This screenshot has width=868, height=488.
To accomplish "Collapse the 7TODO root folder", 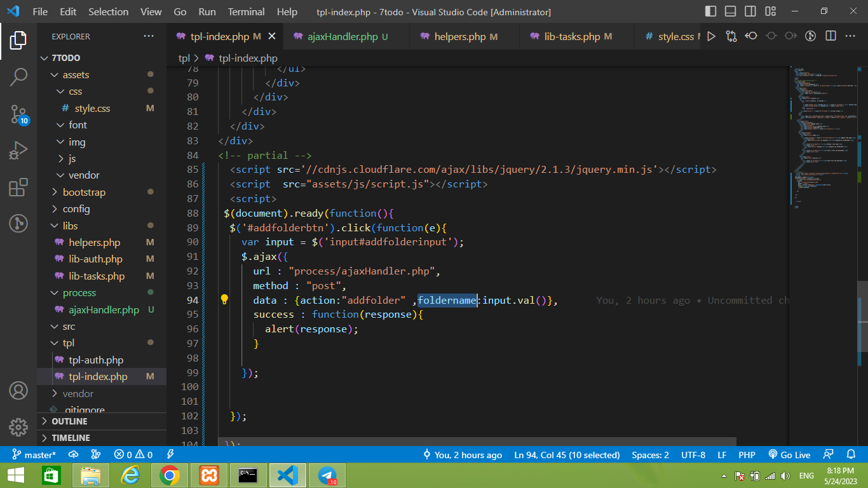I will coord(102,58).
